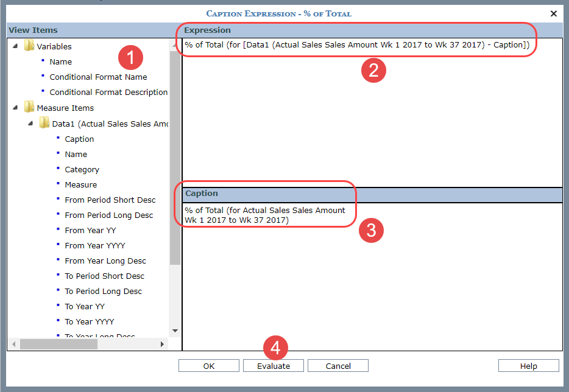Click the Data1 folder icon
Image resolution: width=569 pixels, height=392 pixels.
44,124
